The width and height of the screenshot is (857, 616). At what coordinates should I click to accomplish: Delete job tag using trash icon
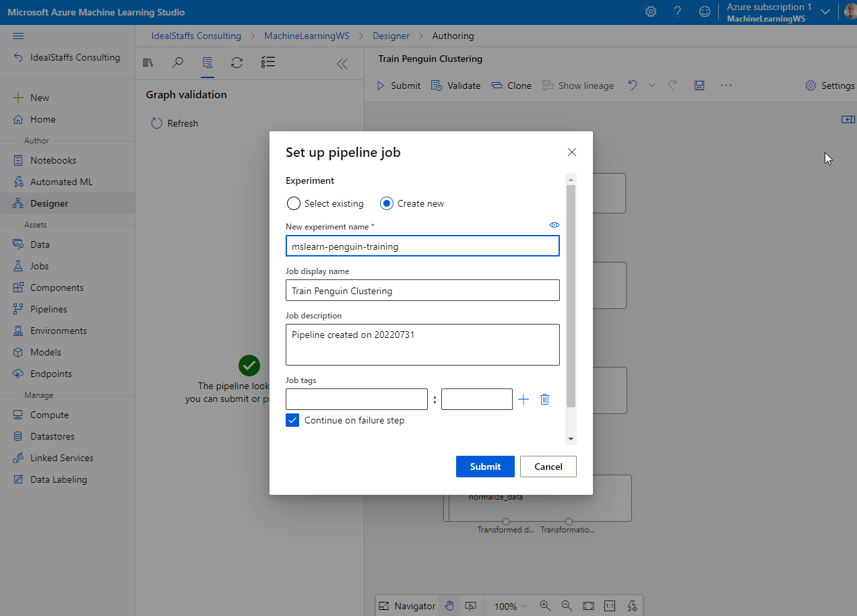(x=545, y=399)
